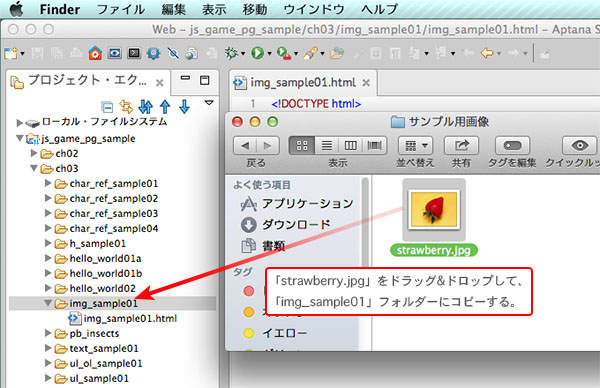Click the green Run play icon
This screenshot has width=600, height=388.
pos(258,53)
